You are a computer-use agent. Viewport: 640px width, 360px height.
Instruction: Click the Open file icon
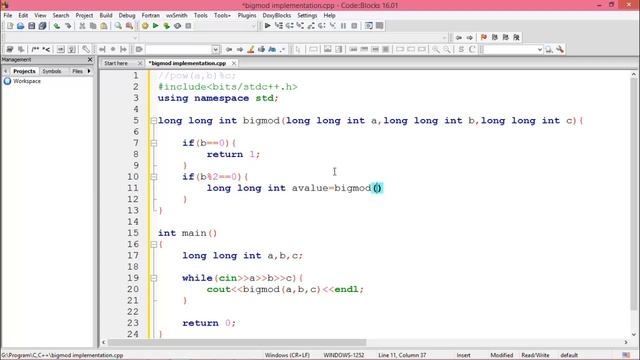point(20,26)
